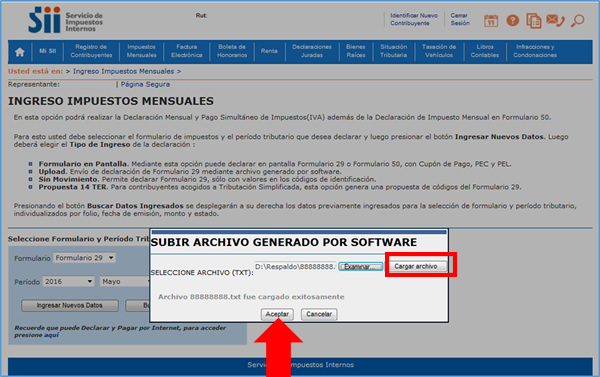Open the Declaraciones Juradas menu
600x377 pixels.
(312, 51)
